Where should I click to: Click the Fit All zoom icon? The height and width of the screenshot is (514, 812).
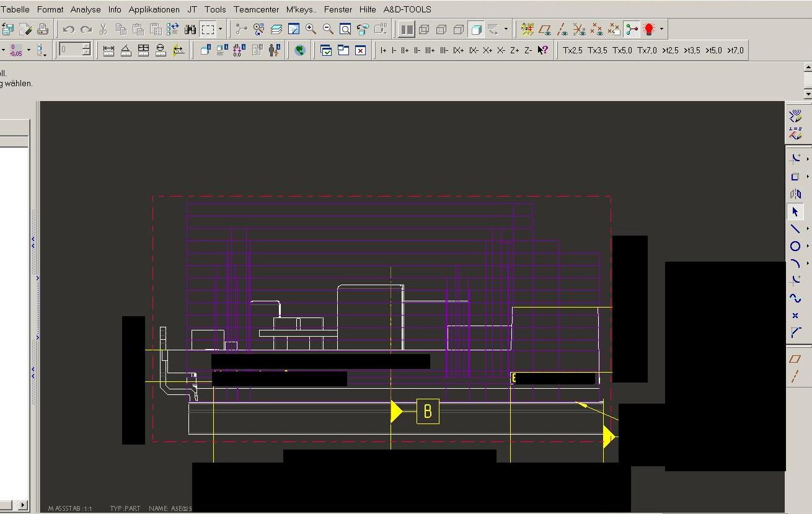point(345,29)
